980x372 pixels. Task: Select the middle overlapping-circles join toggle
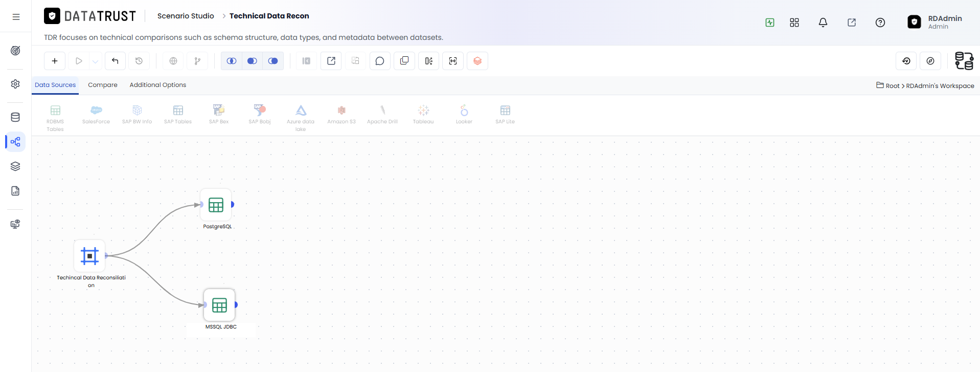[x=252, y=61]
